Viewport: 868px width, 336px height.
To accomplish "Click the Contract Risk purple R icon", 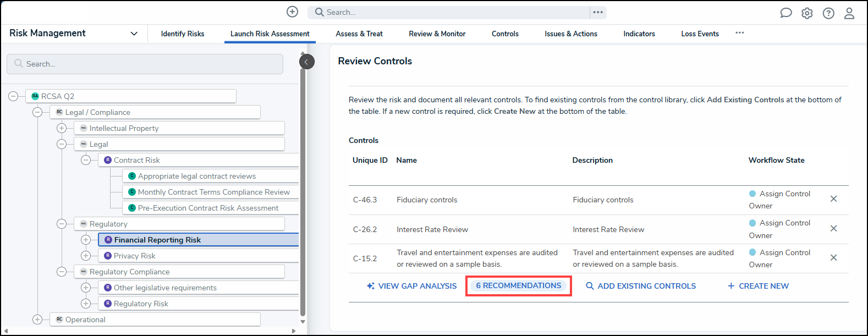I will pyautogui.click(x=108, y=160).
